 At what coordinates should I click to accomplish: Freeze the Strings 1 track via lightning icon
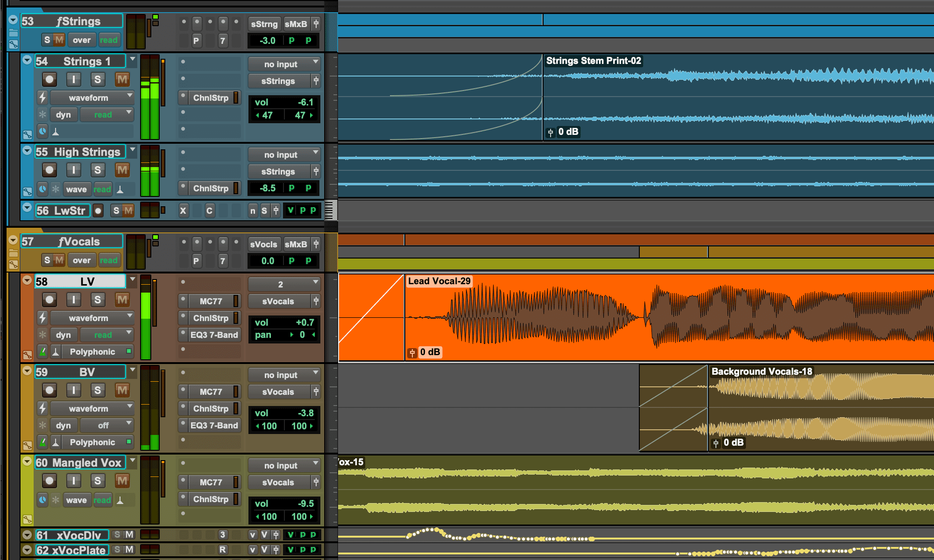pyautogui.click(x=43, y=98)
